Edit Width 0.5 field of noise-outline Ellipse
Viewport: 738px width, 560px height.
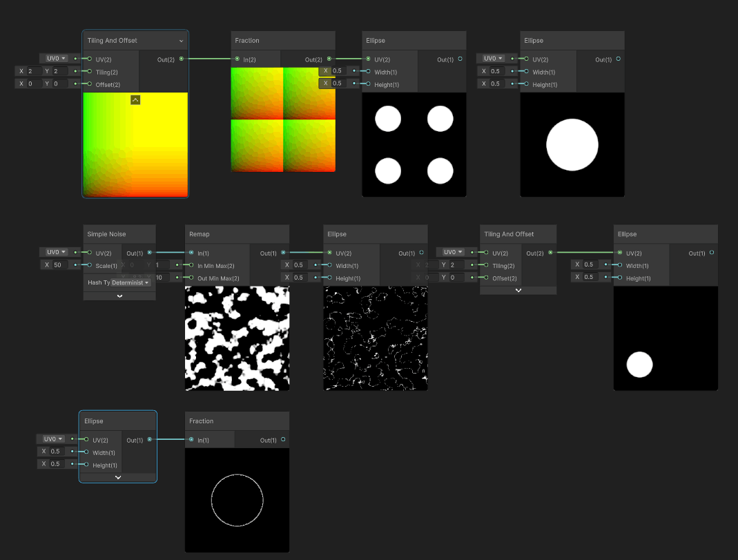pos(302,265)
